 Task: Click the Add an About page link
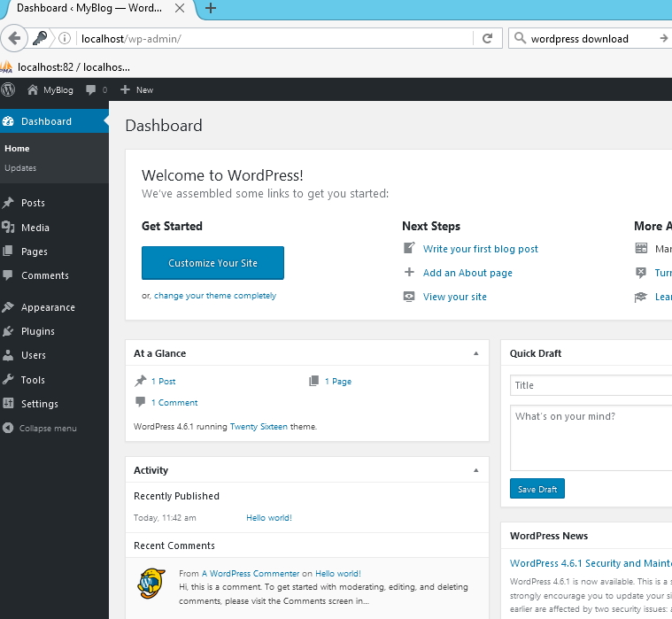(467, 273)
